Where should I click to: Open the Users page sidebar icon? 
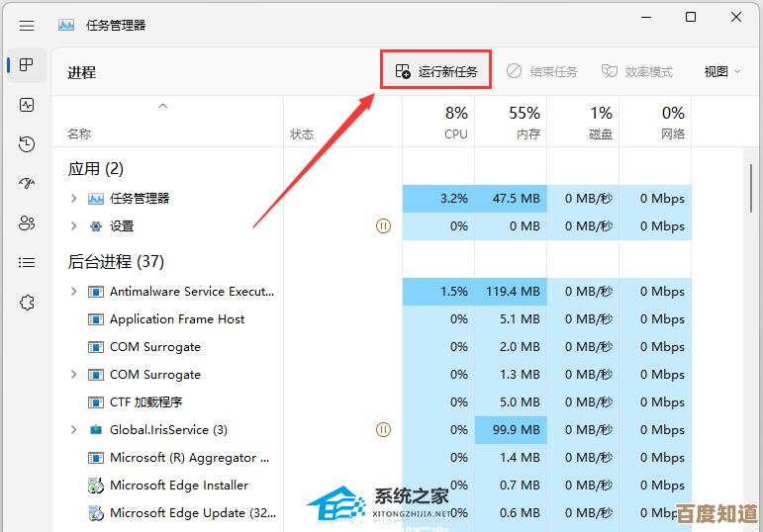tap(27, 223)
